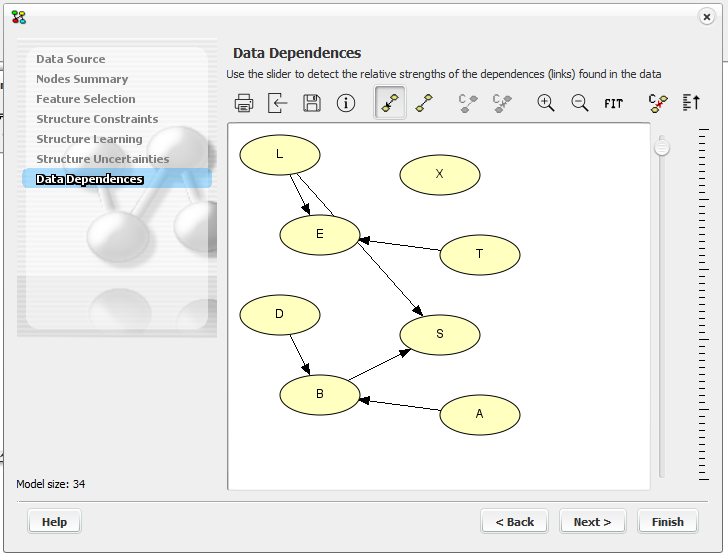
Task: Zoom out with magnifier minus icon
Action: pos(580,103)
